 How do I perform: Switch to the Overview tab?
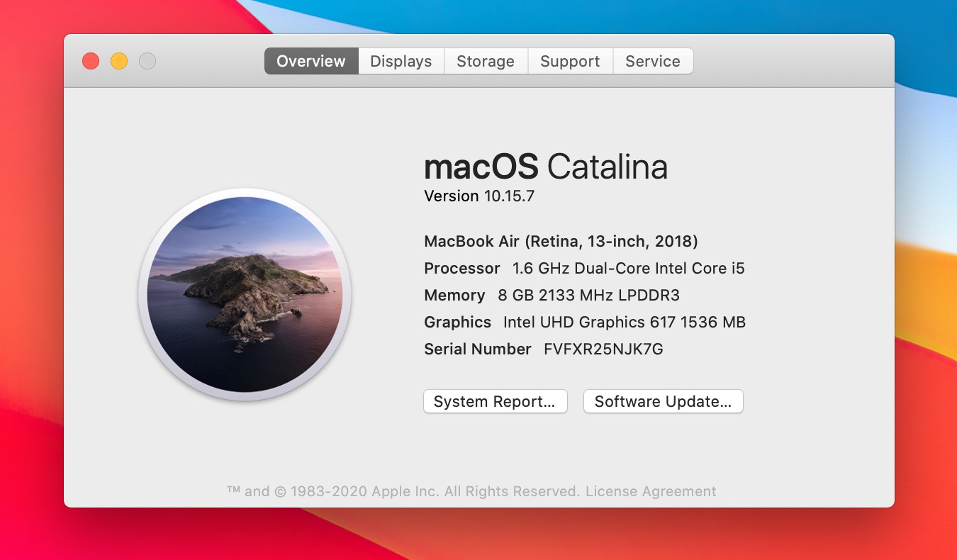click(311, 61)
